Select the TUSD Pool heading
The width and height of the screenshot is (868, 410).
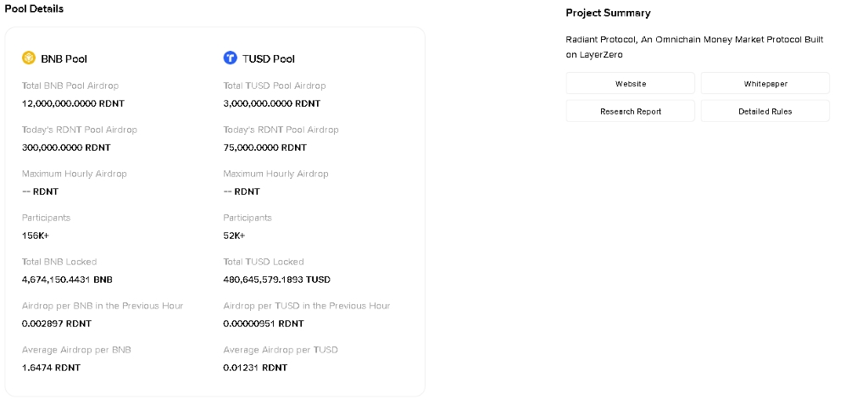tap(269, 58)
